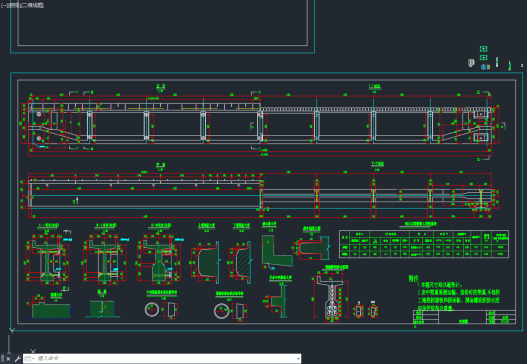Select the 附注 notes text block
The height and width of the screenshot is (364, 527).
point(454,293)
